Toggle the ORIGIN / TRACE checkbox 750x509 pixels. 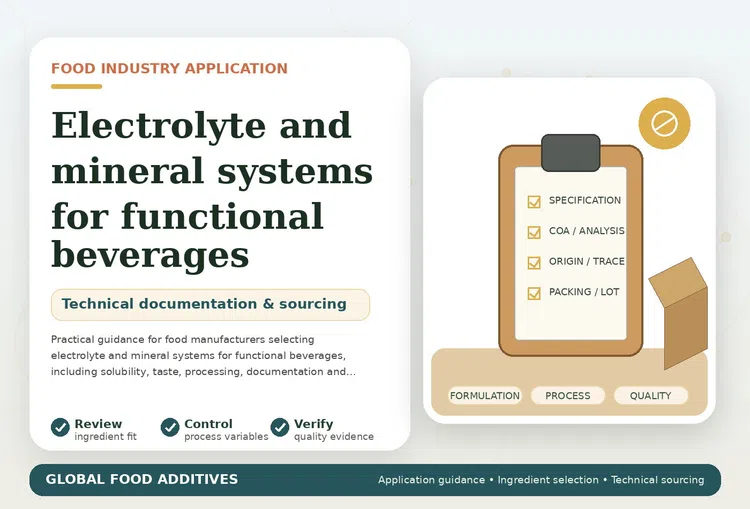534,263
